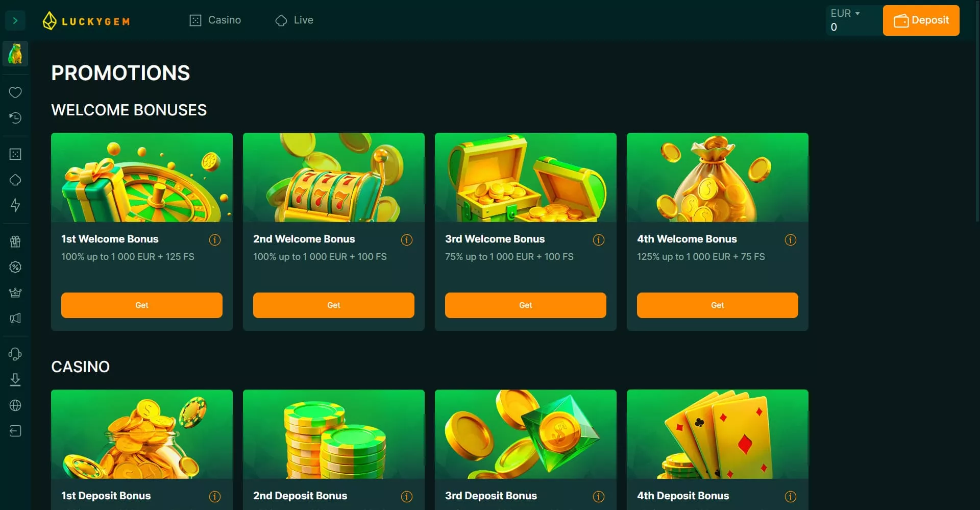Image resolution: width=980 pixels, height=510 pixels.
Task: Open the megaphone news icon
Action: [15, 319]
